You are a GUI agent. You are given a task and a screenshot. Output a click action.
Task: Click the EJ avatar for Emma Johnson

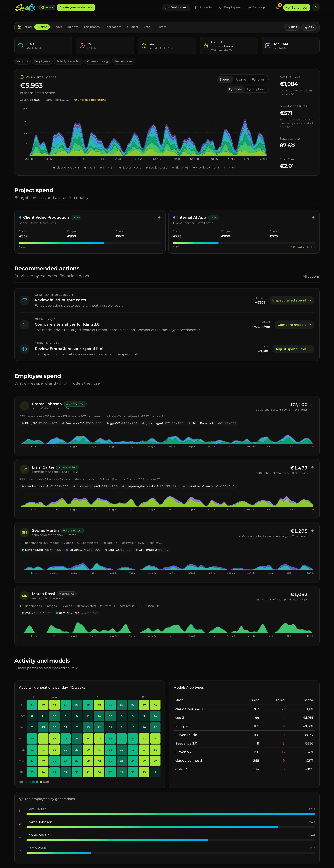pos(25,406)
